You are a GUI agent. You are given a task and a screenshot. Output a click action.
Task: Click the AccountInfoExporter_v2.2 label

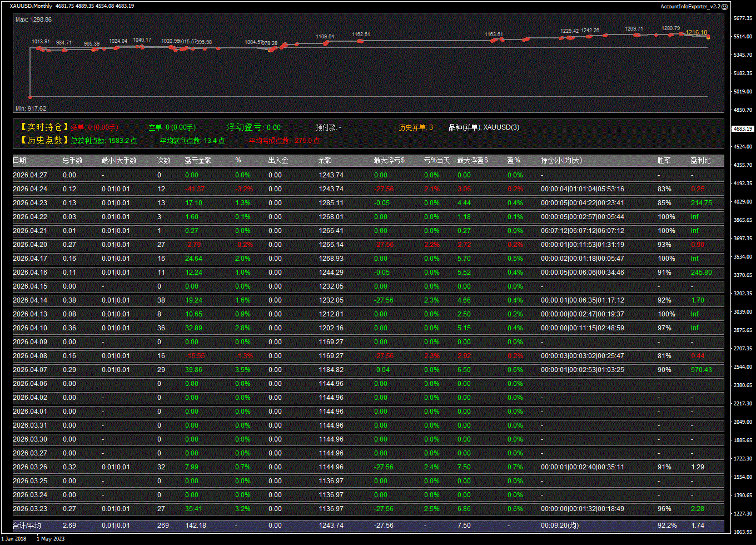point(690,6)
